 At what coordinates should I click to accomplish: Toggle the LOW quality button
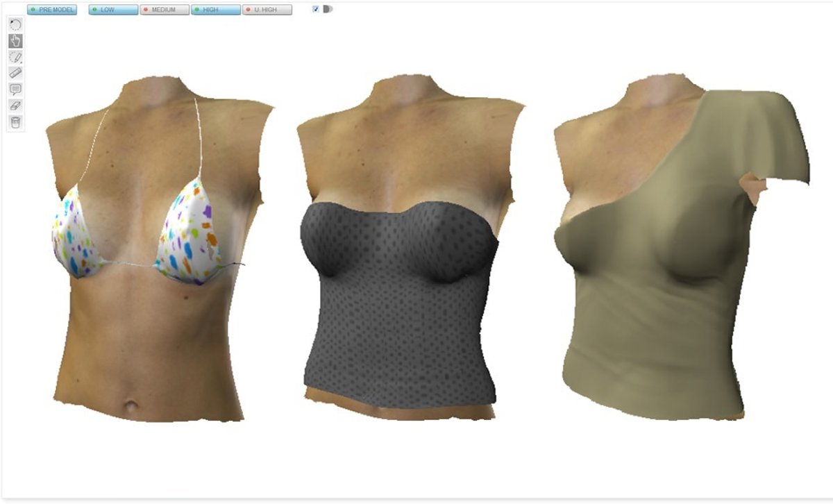[113, 10]
